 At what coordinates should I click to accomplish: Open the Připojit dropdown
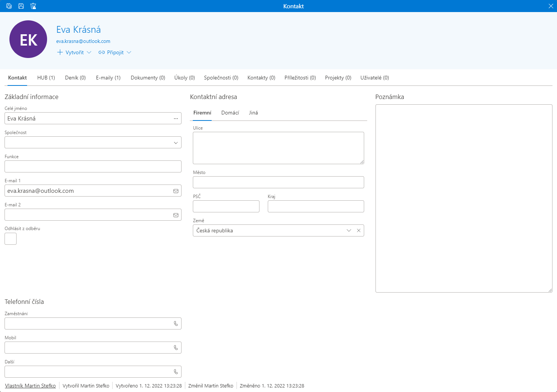115,52
